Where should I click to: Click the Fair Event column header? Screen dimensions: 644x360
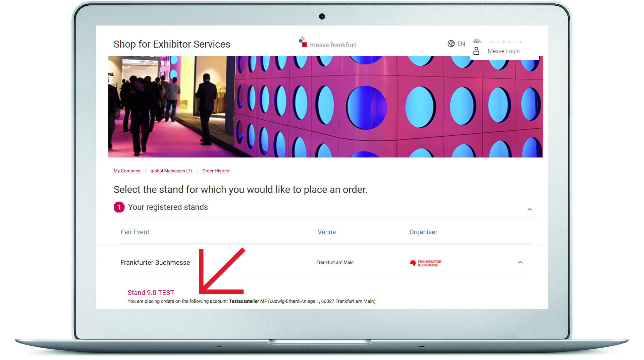(135, 232)
